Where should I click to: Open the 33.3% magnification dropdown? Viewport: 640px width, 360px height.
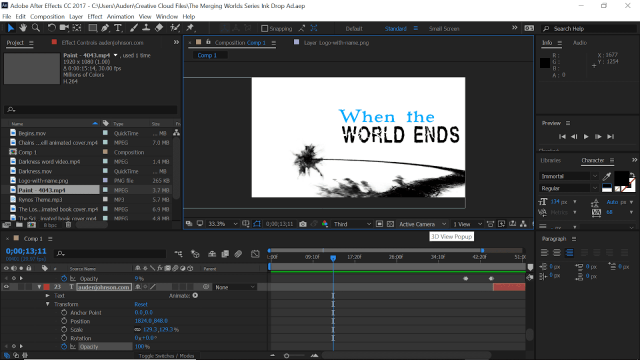pyautogui.click(x=223, y=224)
